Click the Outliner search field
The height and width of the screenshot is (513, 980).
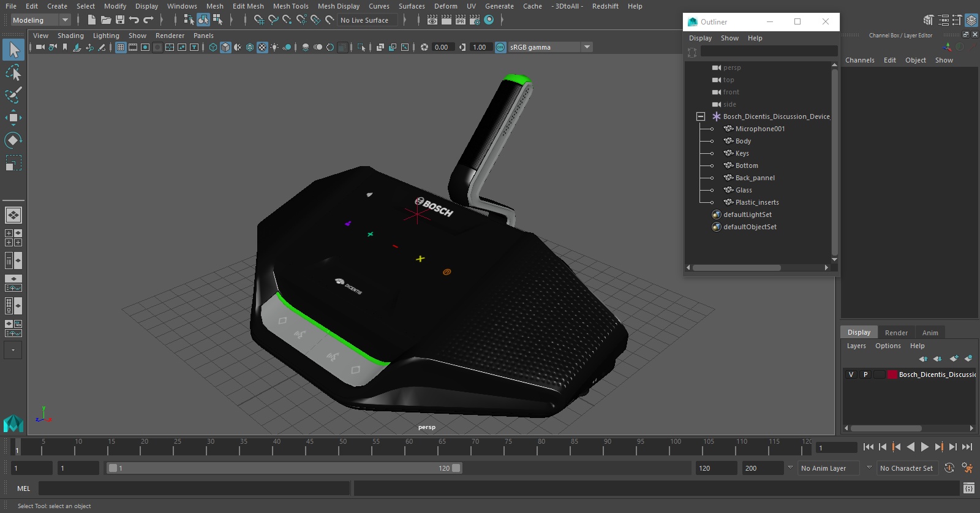point(769,51)
